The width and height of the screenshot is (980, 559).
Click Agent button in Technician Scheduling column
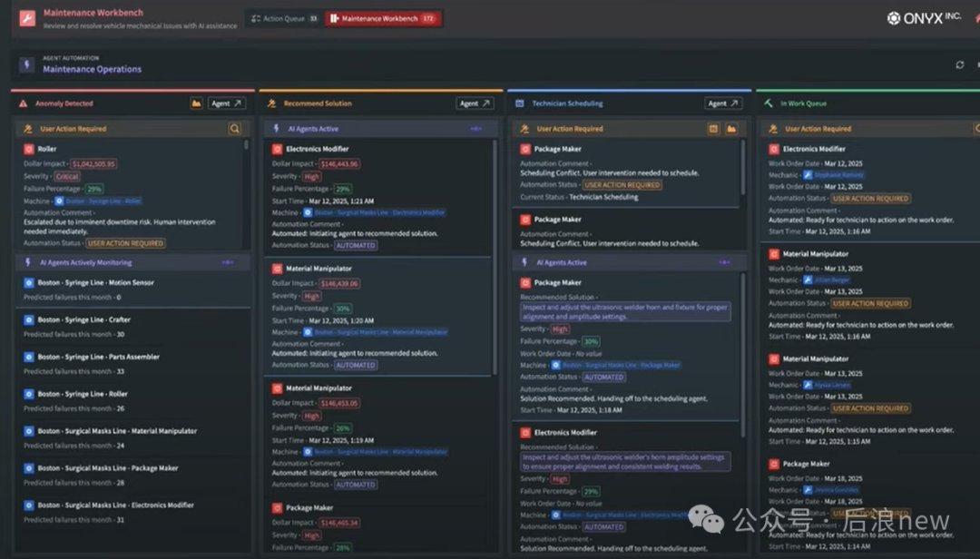pos(723,103)
